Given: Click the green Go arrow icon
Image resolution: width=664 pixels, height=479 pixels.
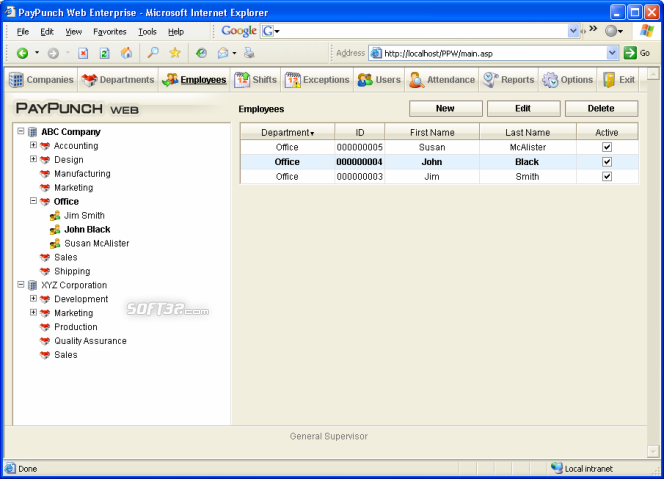Looking at the screenshot, I should pos(630,53).
